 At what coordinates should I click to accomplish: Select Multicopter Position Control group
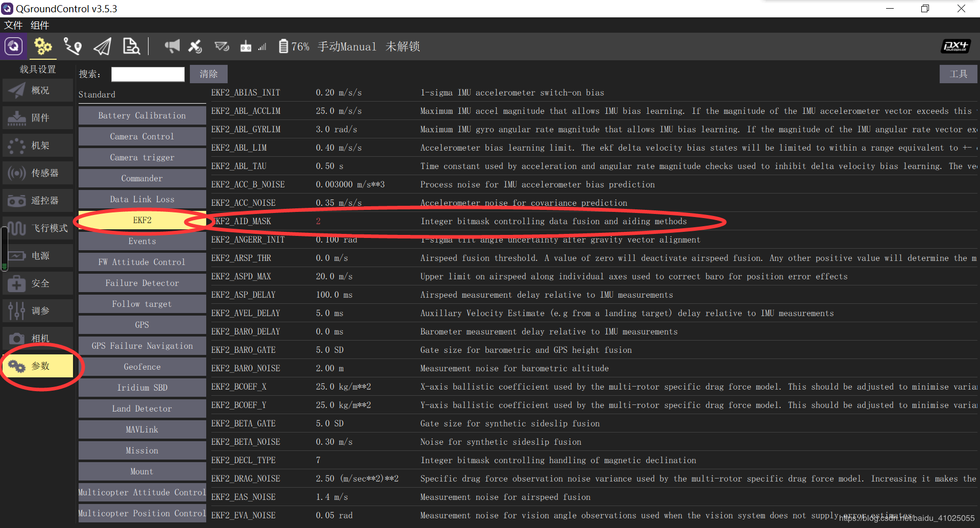[142, 513]
